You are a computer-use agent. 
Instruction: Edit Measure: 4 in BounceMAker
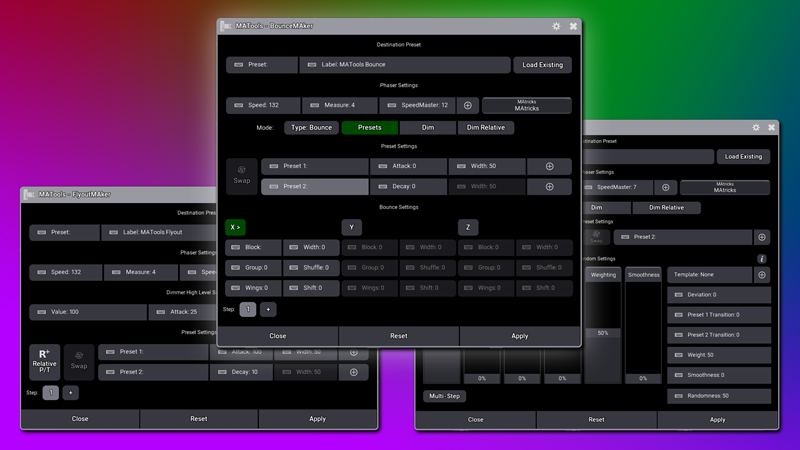(340, 105)
